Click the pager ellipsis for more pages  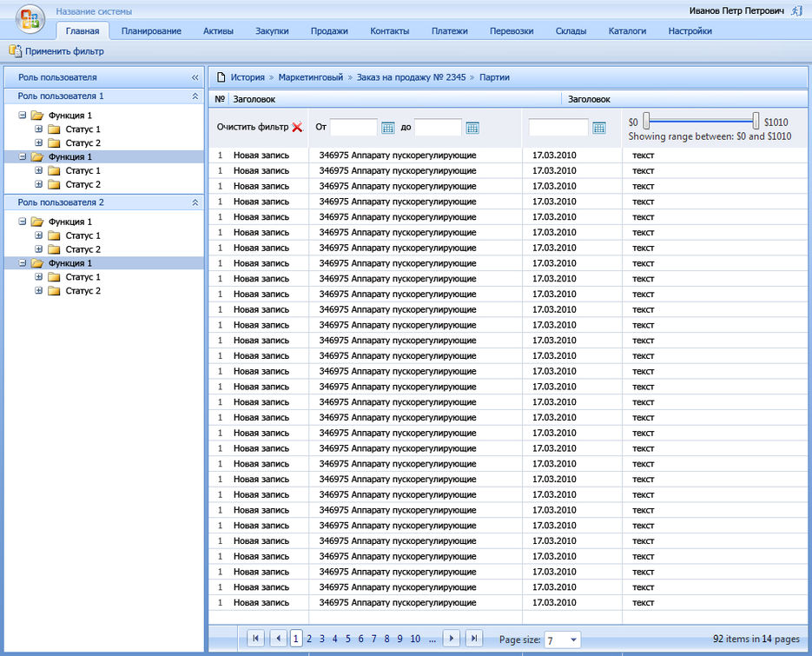[x=432, y=639]
